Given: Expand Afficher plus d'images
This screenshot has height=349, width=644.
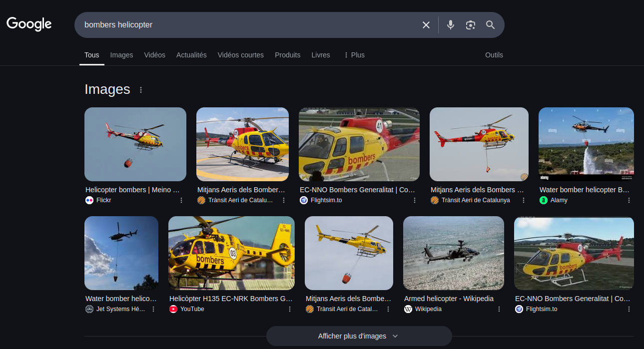Looking at the screenshot, I should click(x=359, y=336).
